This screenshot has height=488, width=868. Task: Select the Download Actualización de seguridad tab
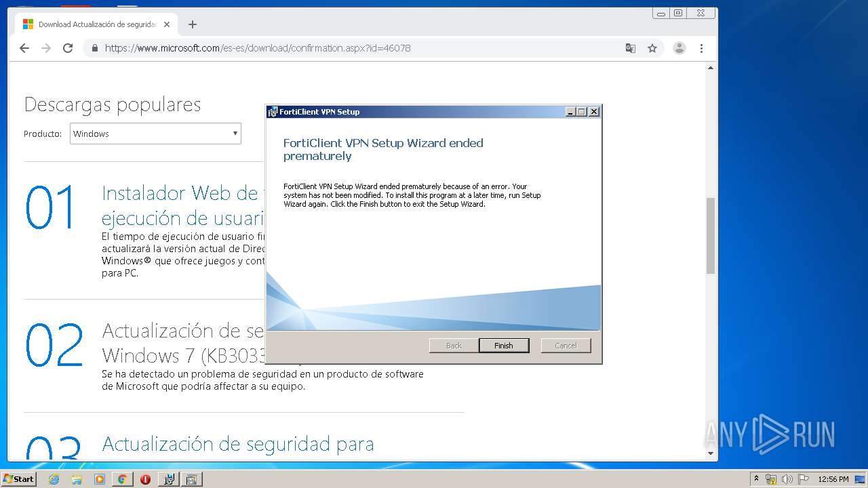[96, 24]
